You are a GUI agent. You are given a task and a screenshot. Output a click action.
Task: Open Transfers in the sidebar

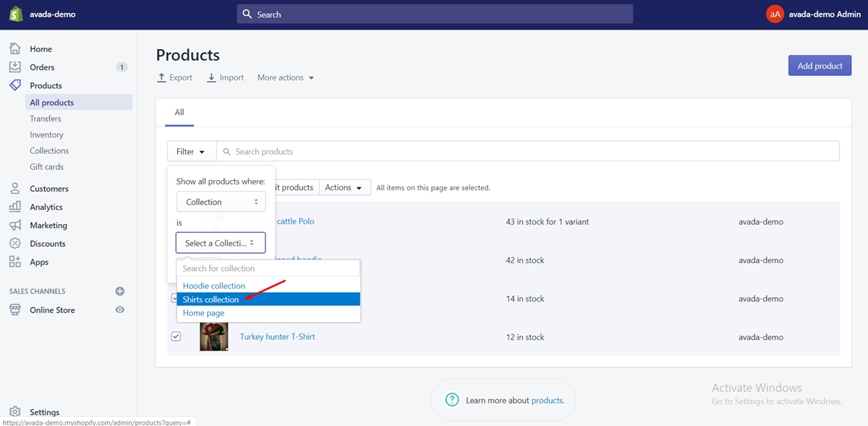[46, 119]
